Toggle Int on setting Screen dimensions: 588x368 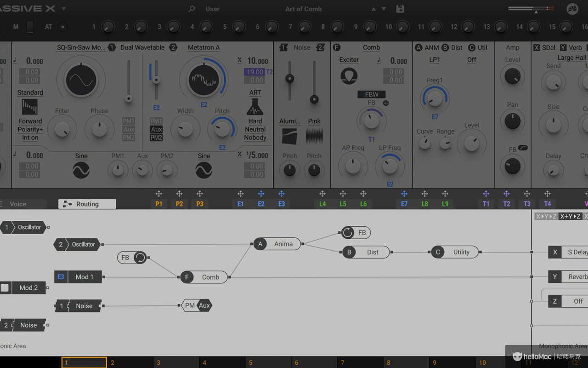tap(30, 138)
